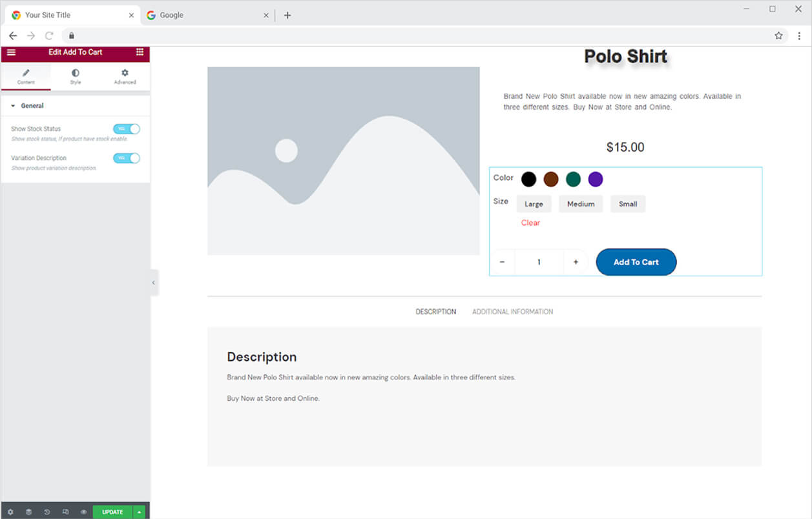Collapse the editor side panel handle
Screen dimensions: 812x519
click(x=153, y=283)
